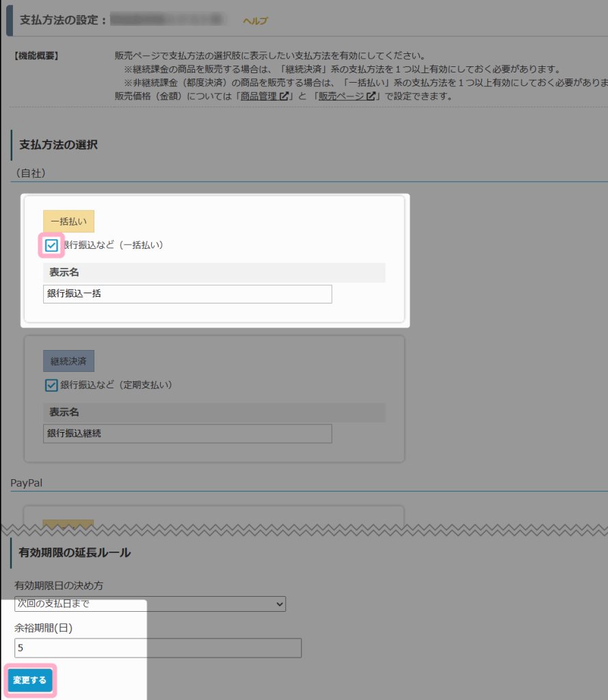Click the 余裕期間(日) input field
This screenshot has height=700, width=608.
(157, 647)
